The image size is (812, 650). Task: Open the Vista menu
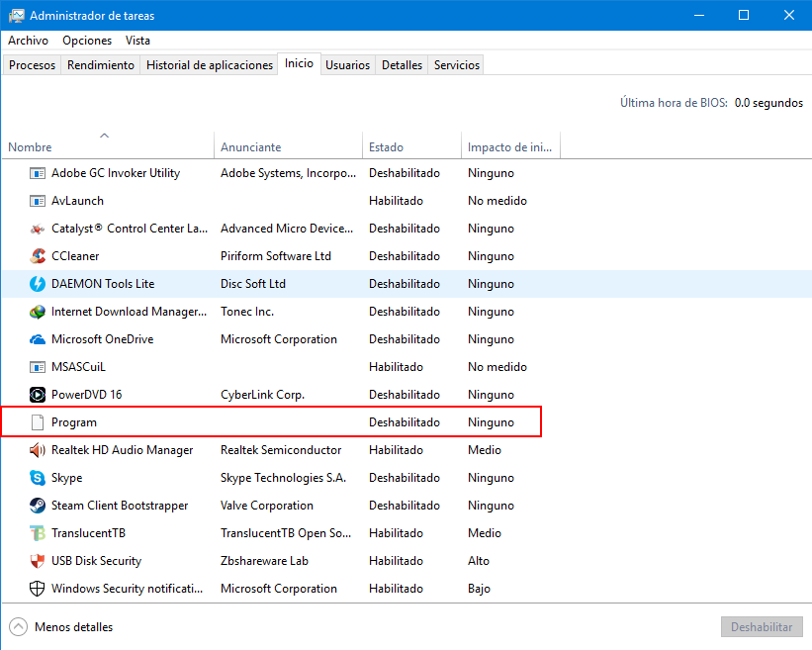tap(137, 41)
